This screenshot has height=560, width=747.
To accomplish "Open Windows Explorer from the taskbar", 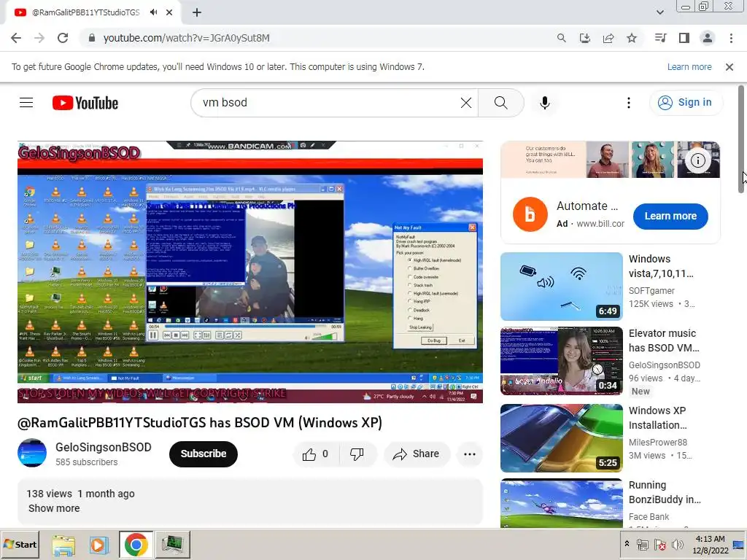I will point(63,545).
